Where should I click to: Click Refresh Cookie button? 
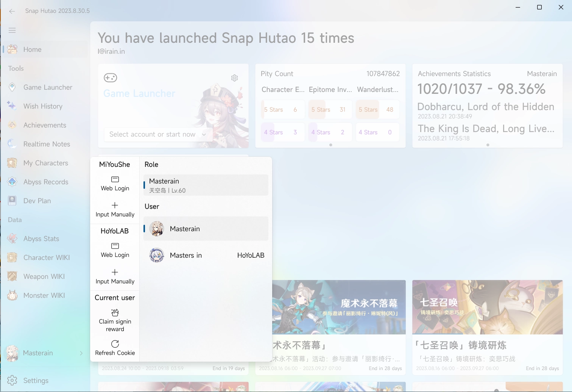115,348
